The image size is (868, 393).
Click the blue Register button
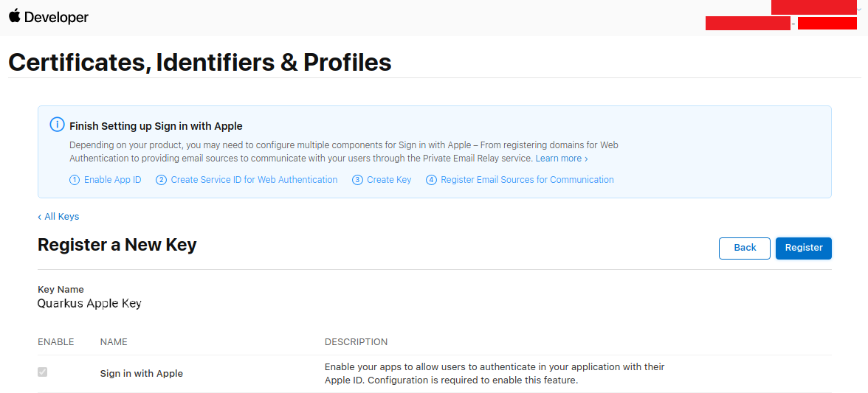804,248
